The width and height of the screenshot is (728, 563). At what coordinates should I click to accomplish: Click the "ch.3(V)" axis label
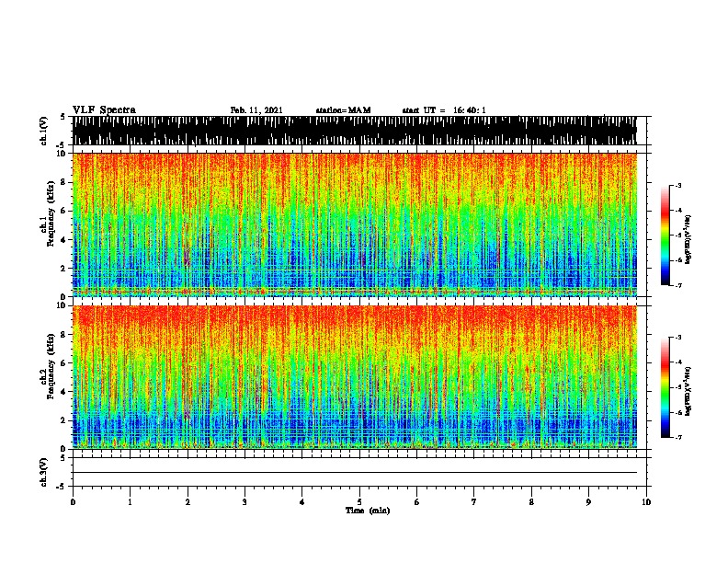(43, 472)
